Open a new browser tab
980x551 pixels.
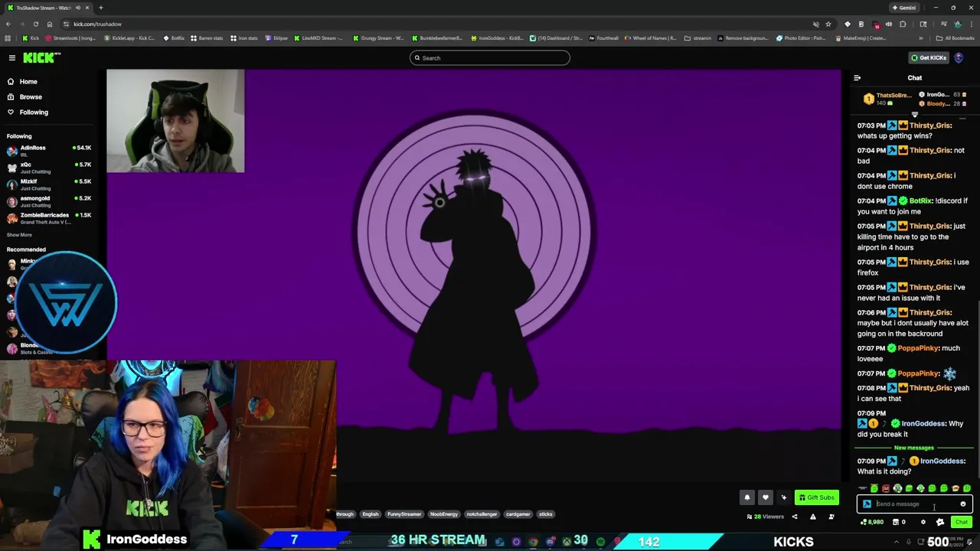(x=101, y=8)
